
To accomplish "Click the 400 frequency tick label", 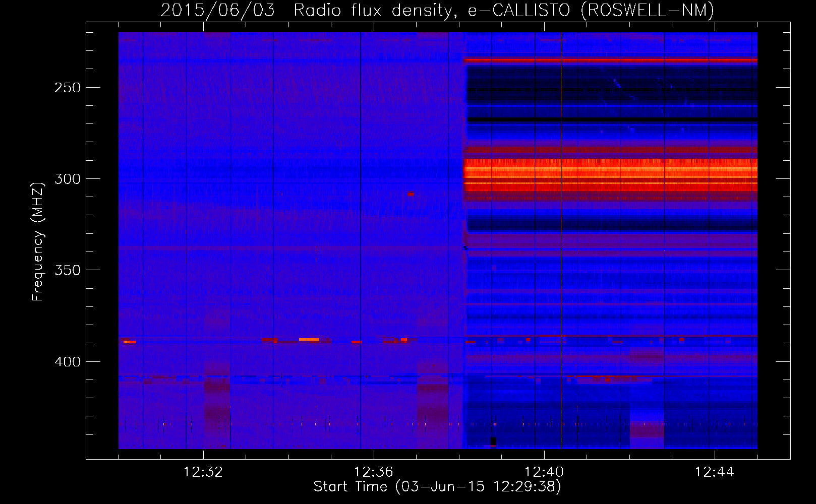I will [x=68, y=362].
